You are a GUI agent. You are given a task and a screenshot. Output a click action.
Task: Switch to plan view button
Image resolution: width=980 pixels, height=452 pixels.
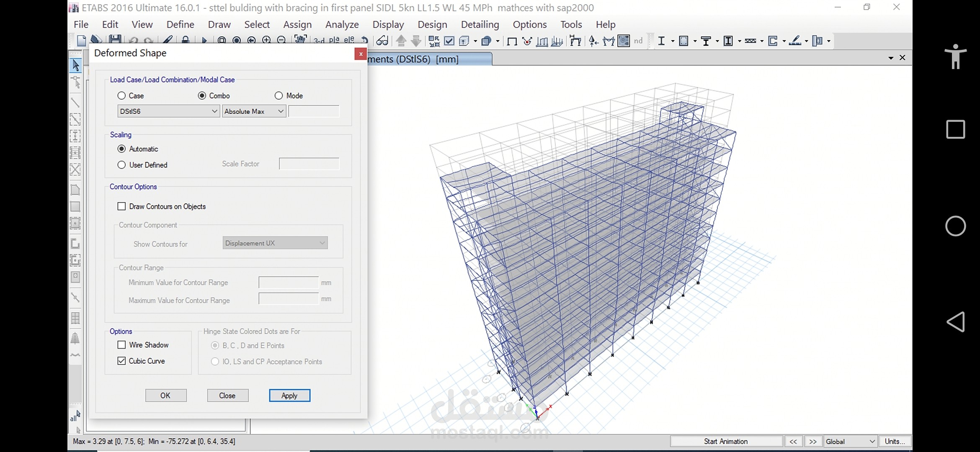[x=334, y=40]
